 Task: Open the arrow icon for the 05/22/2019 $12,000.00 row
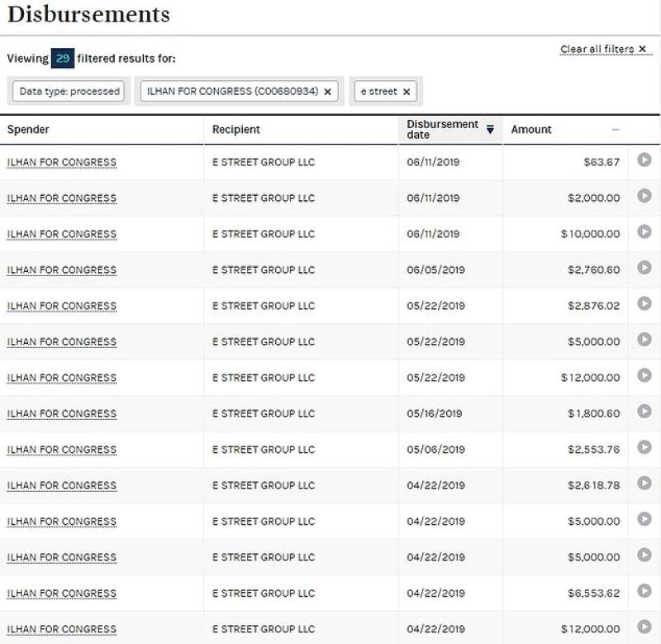pos(644,375)
